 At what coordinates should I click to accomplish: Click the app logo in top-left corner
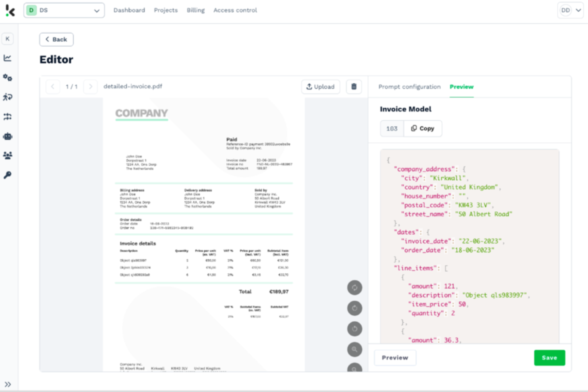(10, 10)
